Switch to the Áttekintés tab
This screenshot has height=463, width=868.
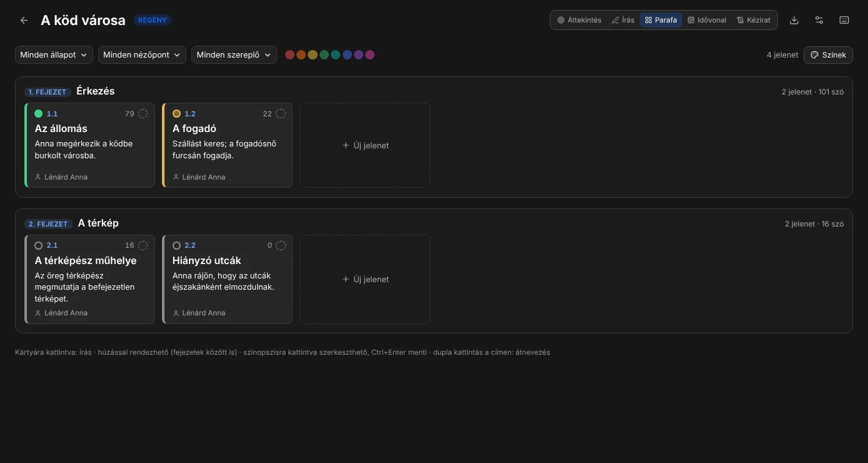click(579, 20)
